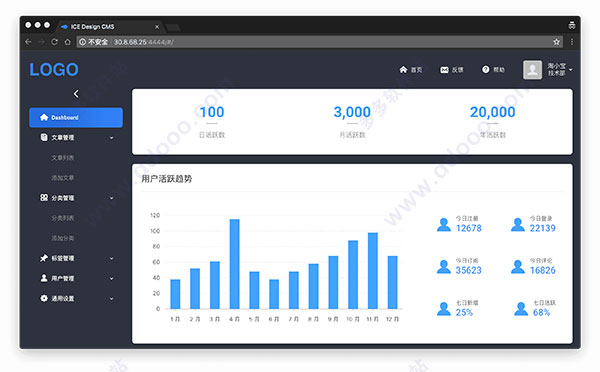Click the gear icon beside 通用设置
The width and height of the screenshot is (600, 372).
pyautogui.click(x=44, y=298)
